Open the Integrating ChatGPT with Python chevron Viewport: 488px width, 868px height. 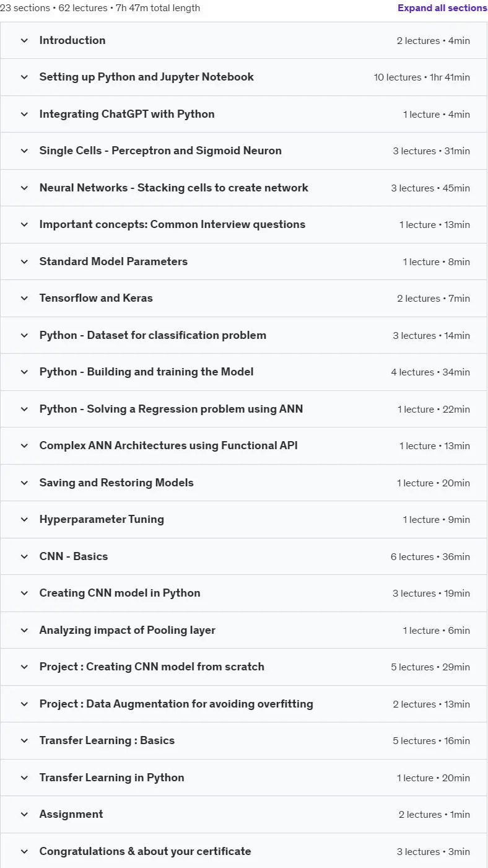tap(25, 114)
